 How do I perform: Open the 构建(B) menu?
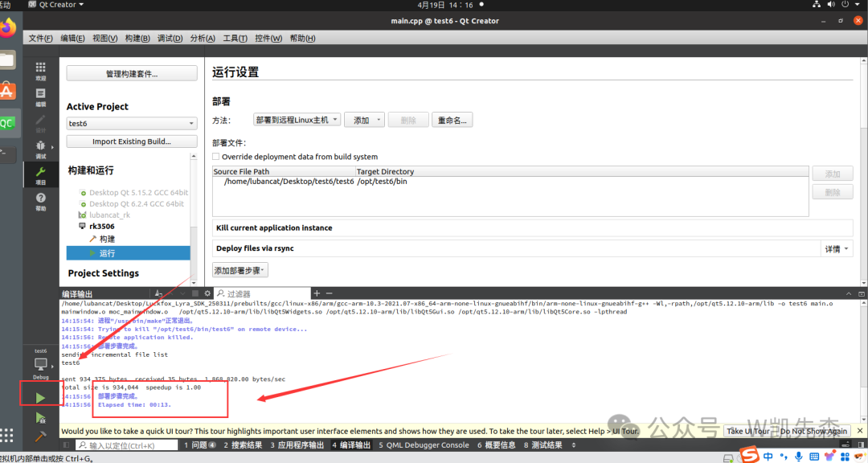pyautogui.click(x=137, y=38)
